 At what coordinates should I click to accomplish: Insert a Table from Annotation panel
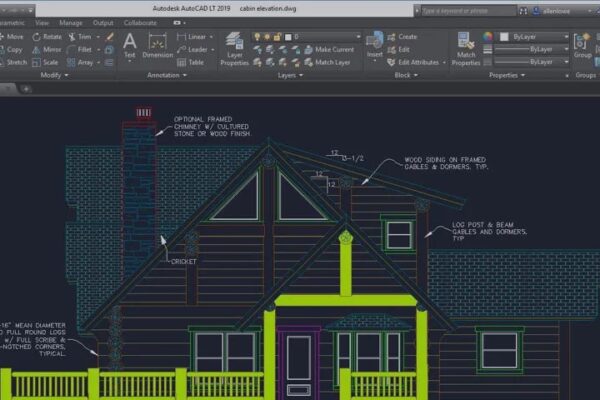tap(190, 62)
